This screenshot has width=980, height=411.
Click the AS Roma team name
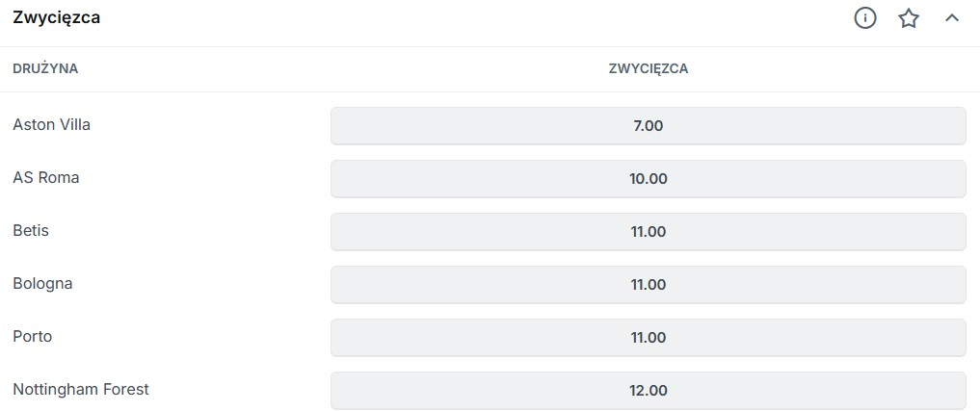tap(46, 177)
